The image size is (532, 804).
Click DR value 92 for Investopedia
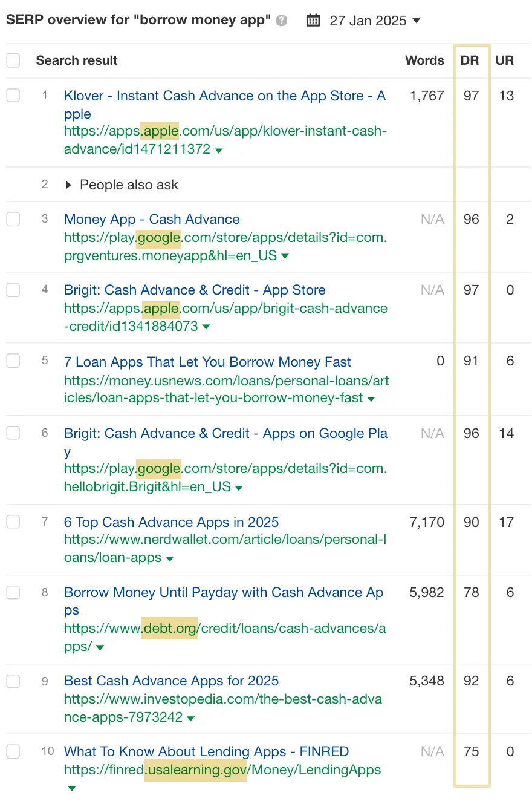coord(471,681)
